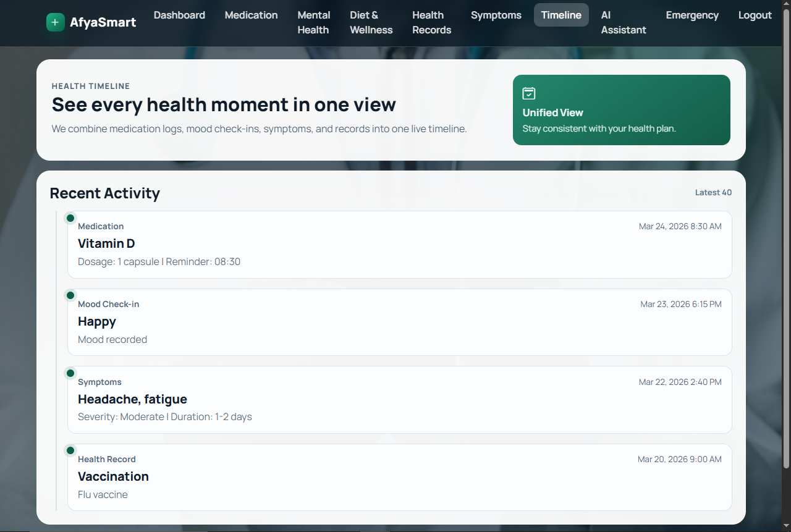Click the 'Mood recorded' description text
791x532 pixels.
[x=112, y=339]
